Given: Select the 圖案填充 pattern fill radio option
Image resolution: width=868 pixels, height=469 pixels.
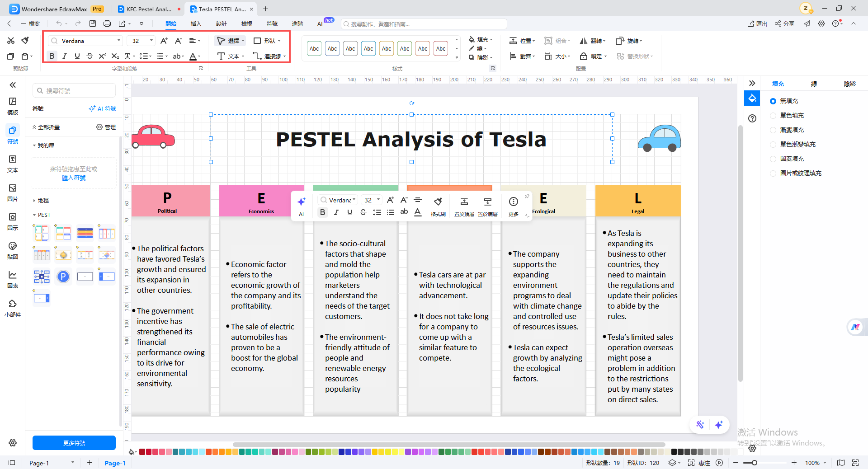Looking at the screenshot, I should tap(773, 159).
